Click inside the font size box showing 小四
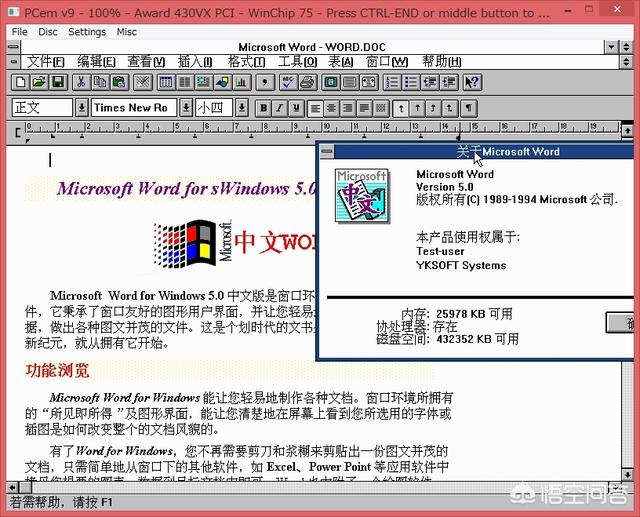This screenshot has height=517, width=640. coord(214,108)
